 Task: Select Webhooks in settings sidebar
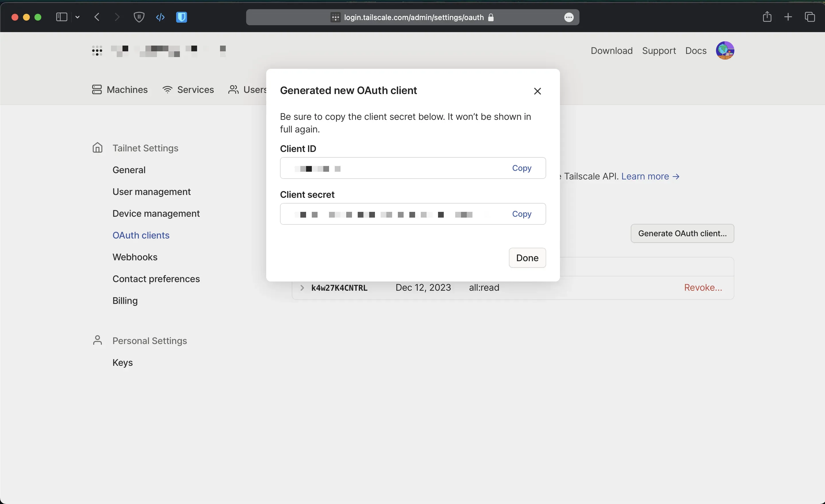(135, 257)
